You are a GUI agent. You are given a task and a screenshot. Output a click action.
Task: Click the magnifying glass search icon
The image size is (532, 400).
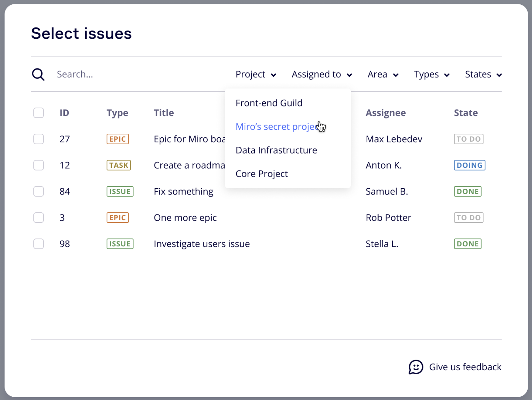tap(38, 75)
